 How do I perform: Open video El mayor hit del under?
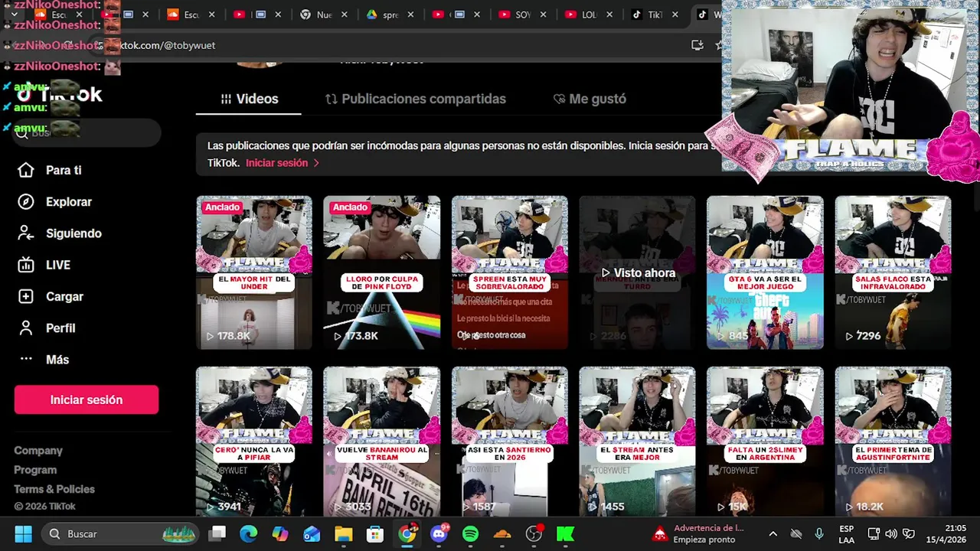point(254,272)
